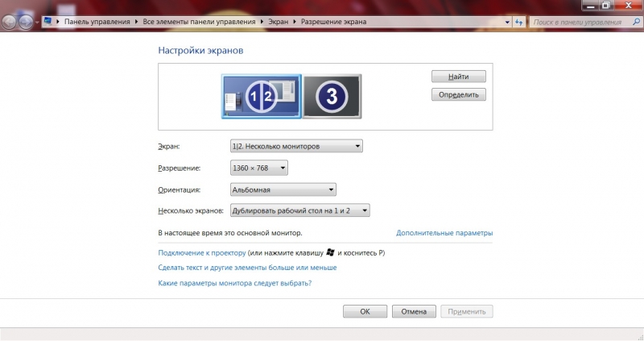644x341 pixels.
Task: Click the refresh icon beside the address bar
Action: click(519, 22)
